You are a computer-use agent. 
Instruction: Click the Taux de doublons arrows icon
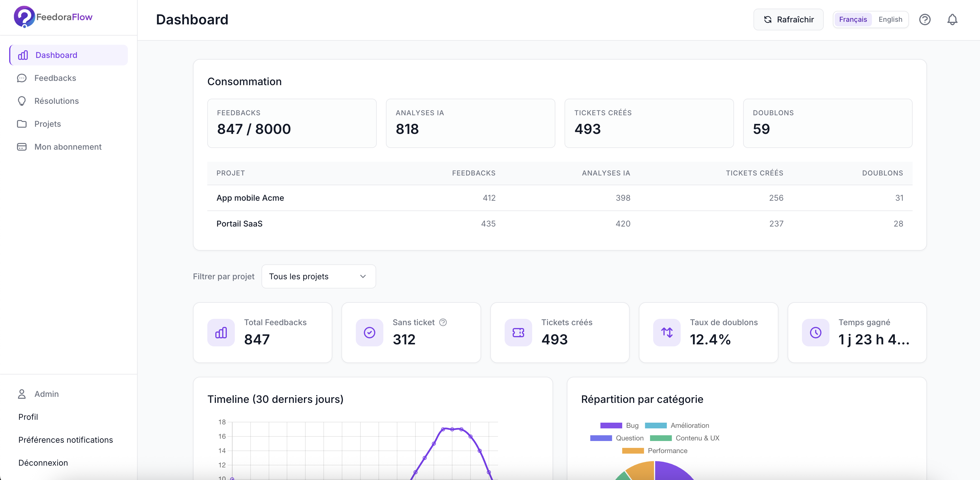pos(667,332)
